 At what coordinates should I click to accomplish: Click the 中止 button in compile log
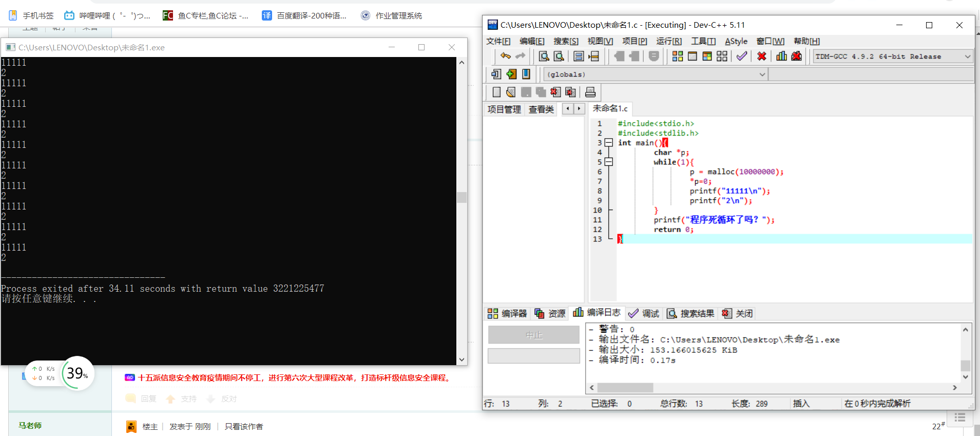(x=534, y=335)
